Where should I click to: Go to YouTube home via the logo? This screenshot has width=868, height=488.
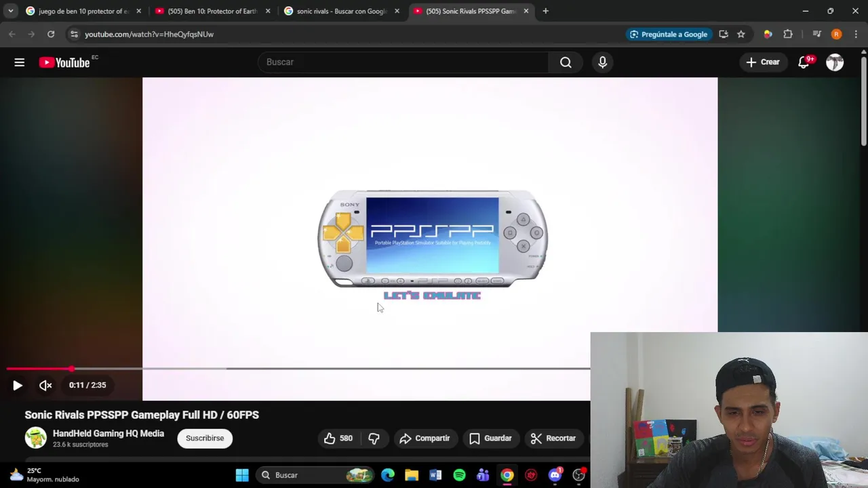64,62
